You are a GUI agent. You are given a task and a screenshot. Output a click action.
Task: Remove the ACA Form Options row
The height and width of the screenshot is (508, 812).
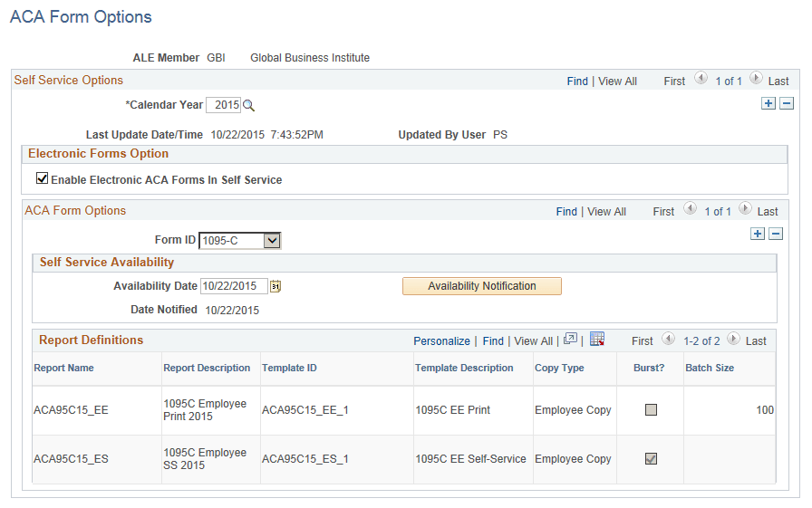click(x=776, y=234)
